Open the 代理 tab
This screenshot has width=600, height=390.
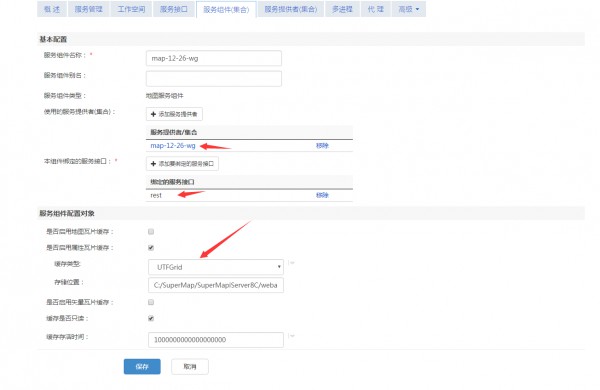point(375,9)
